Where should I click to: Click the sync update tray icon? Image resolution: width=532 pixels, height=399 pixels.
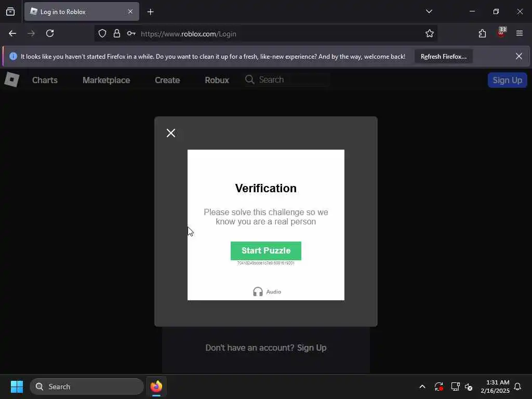[438, 387]
